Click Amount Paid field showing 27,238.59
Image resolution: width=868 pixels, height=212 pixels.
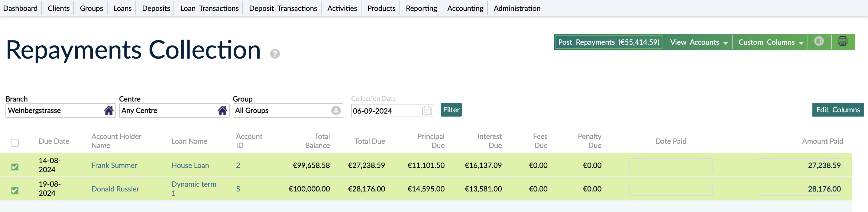coord(801,165)
